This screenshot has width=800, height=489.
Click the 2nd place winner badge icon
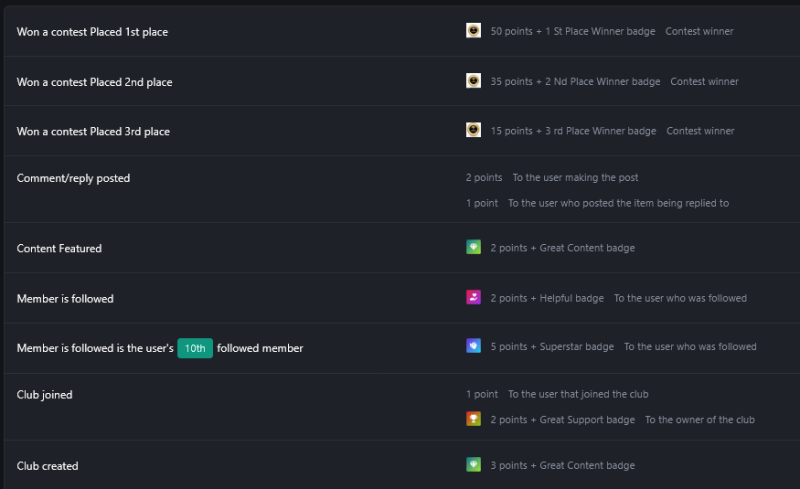[x=473, y=81]
